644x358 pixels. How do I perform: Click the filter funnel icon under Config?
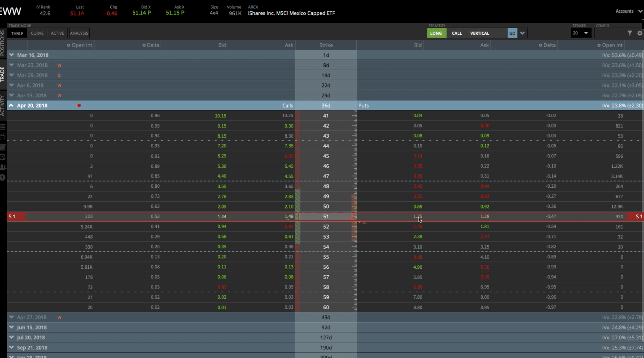(630, 33)
